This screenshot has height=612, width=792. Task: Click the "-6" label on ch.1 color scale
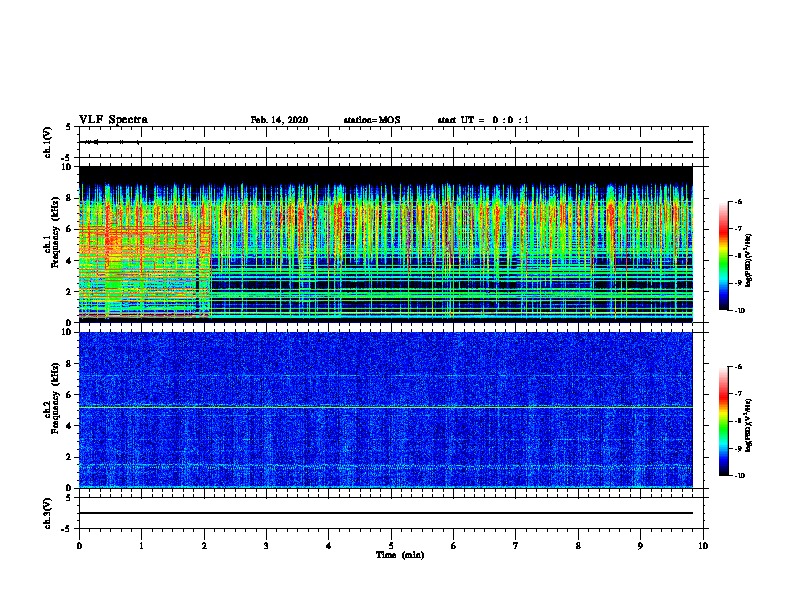tap(738, 201)
